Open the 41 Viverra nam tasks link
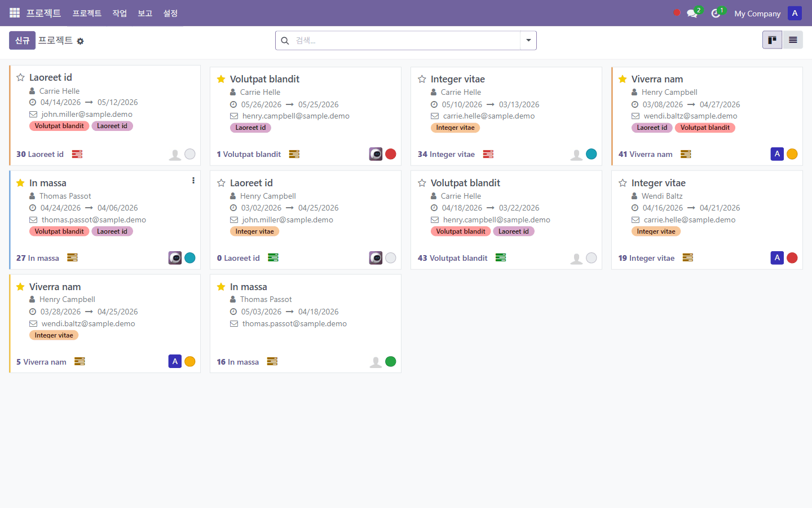This screenshot has width=812, height=508. point(645,154)
